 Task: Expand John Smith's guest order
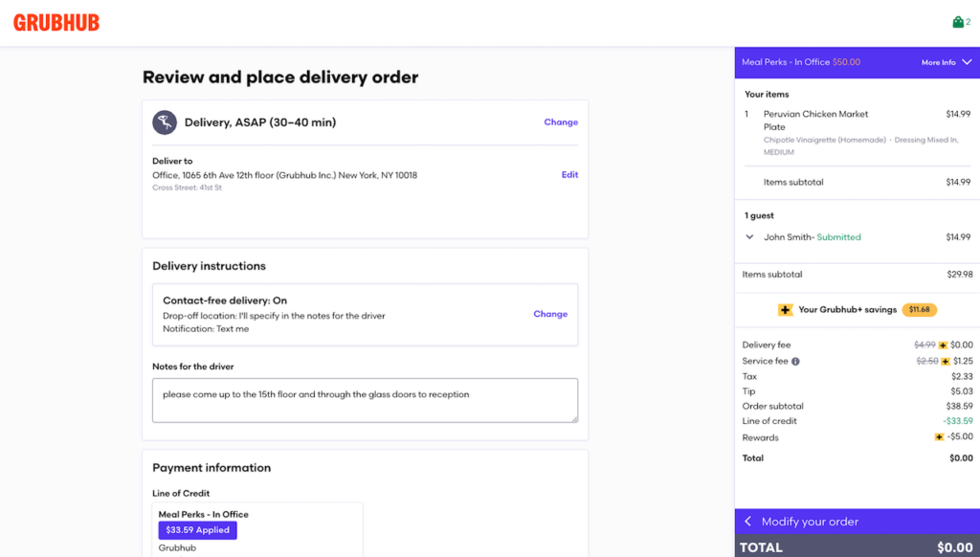click(749, 237)
